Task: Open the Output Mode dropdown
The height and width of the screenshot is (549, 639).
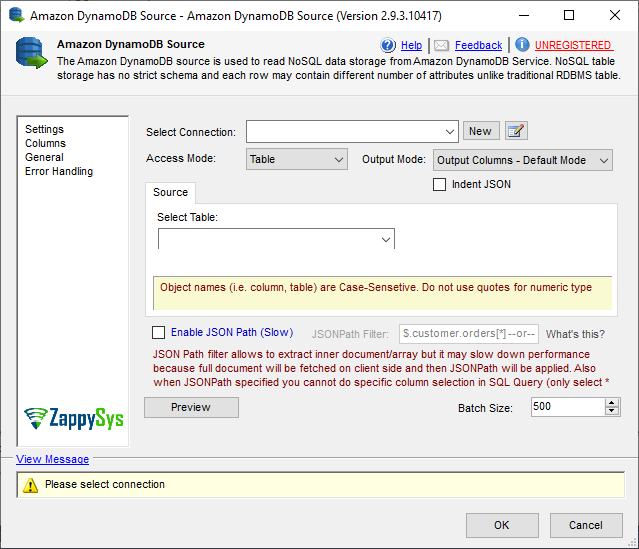Action: coord(603,160)
